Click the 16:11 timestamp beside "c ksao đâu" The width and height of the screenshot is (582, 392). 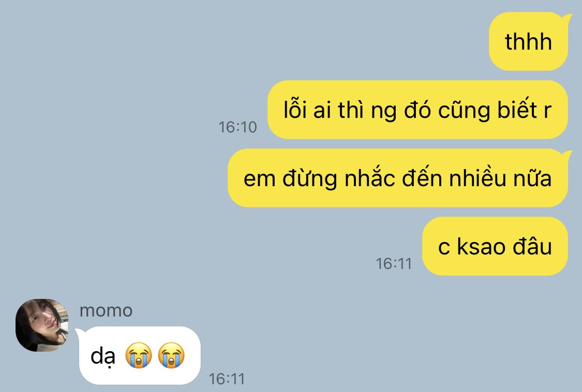[x=394, y=264]
